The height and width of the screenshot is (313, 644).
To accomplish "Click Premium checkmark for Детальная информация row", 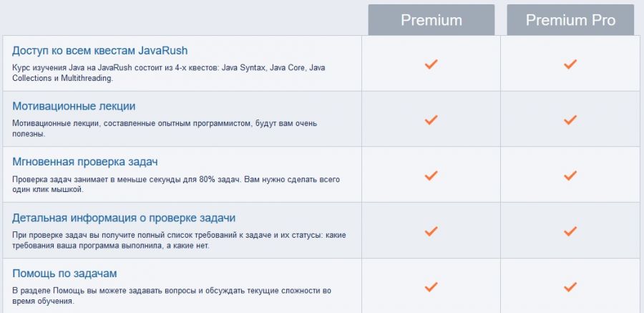I will 431,231.
